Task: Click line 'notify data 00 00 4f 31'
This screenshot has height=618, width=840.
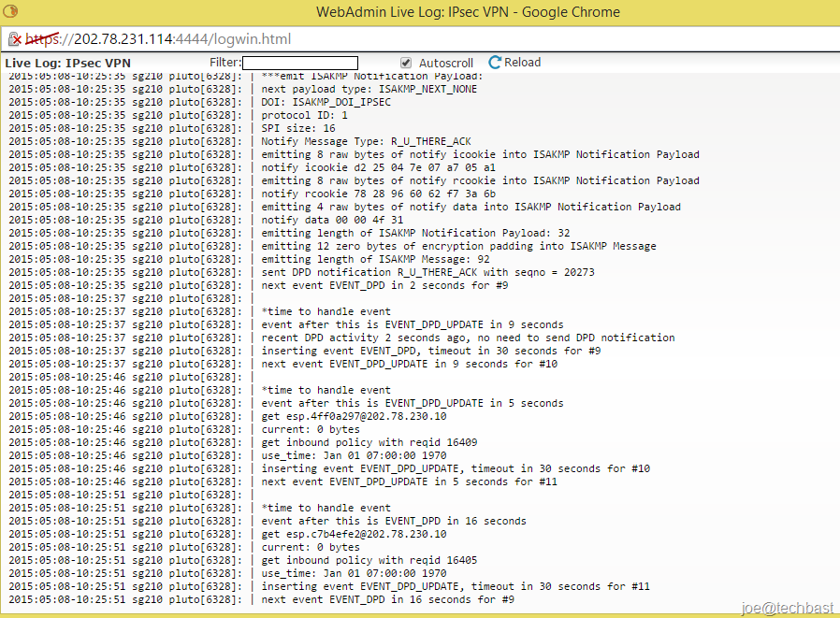Action: 332,220
